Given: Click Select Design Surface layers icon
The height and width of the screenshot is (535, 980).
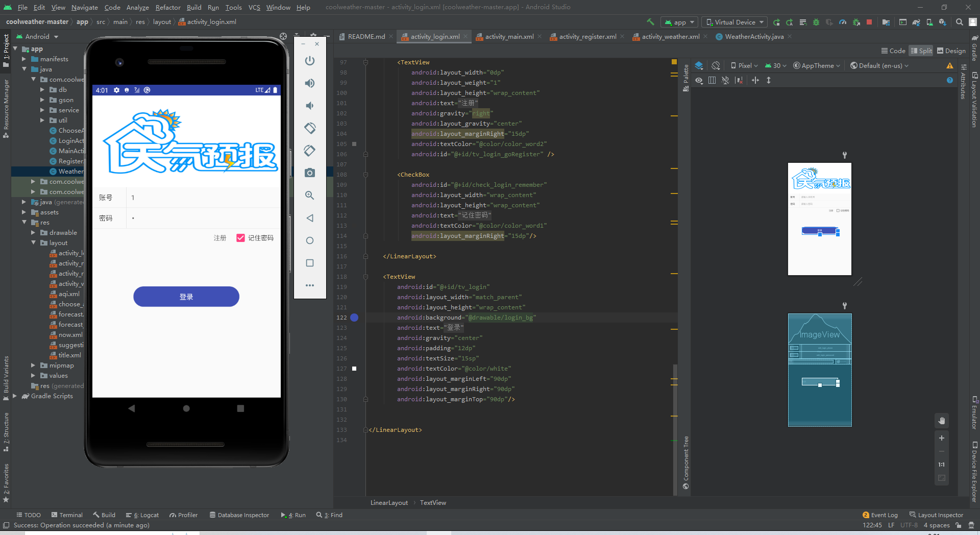Looking at the screenshot, I should pos(699,66).
